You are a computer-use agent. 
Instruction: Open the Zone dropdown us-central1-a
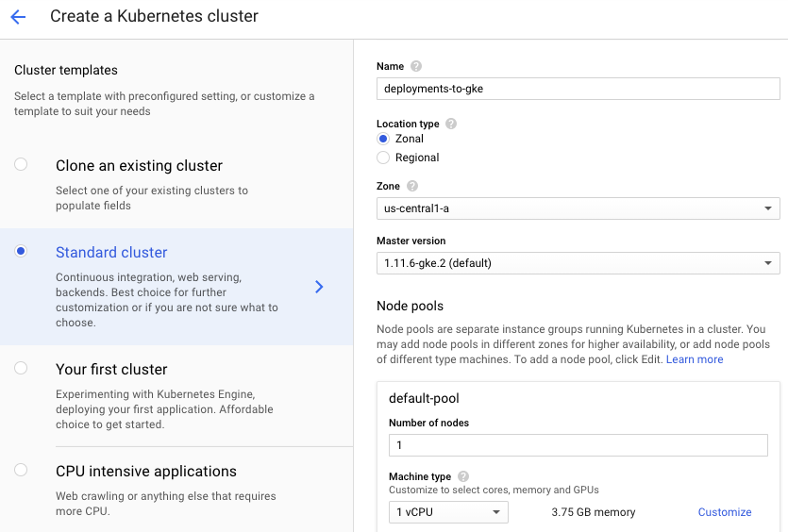(578, 208)
